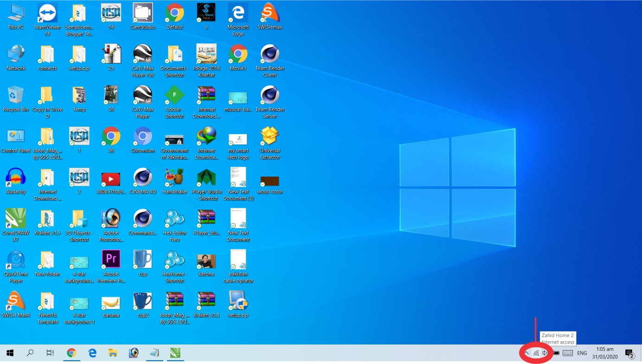Select the CaTv Max Player Full icon
This screenshot has height=364, width=642.
[x=143, y=61]
